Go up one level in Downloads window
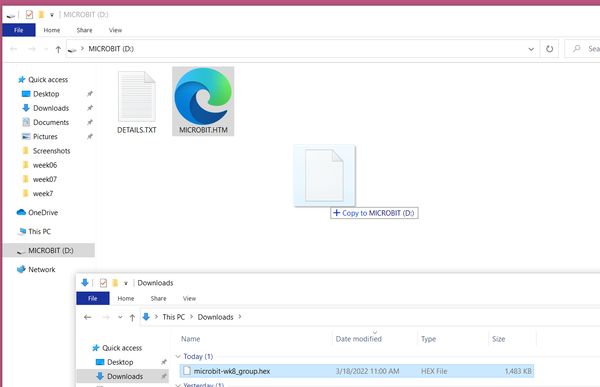The image size is (600, 387). tap(132, 317)
